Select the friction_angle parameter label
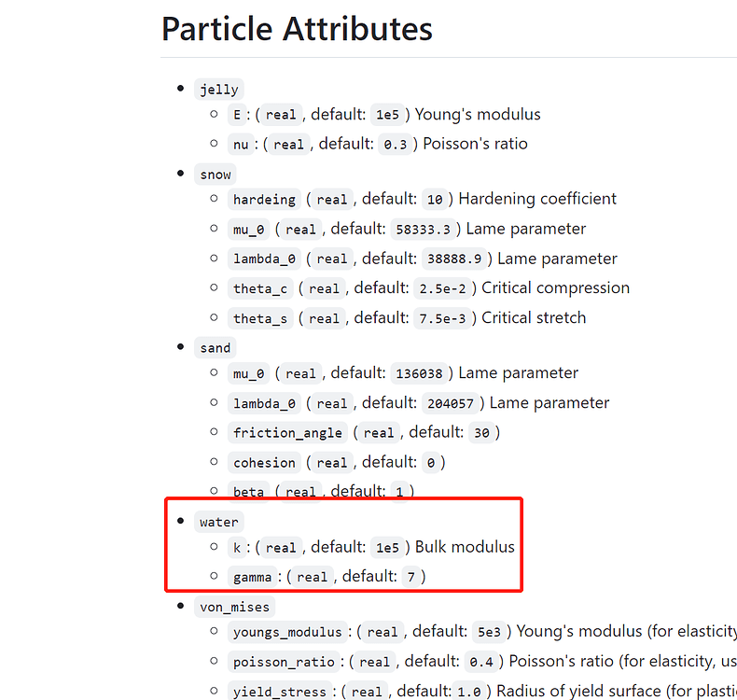This screenshot has height=700, width=737. point(287,432)
